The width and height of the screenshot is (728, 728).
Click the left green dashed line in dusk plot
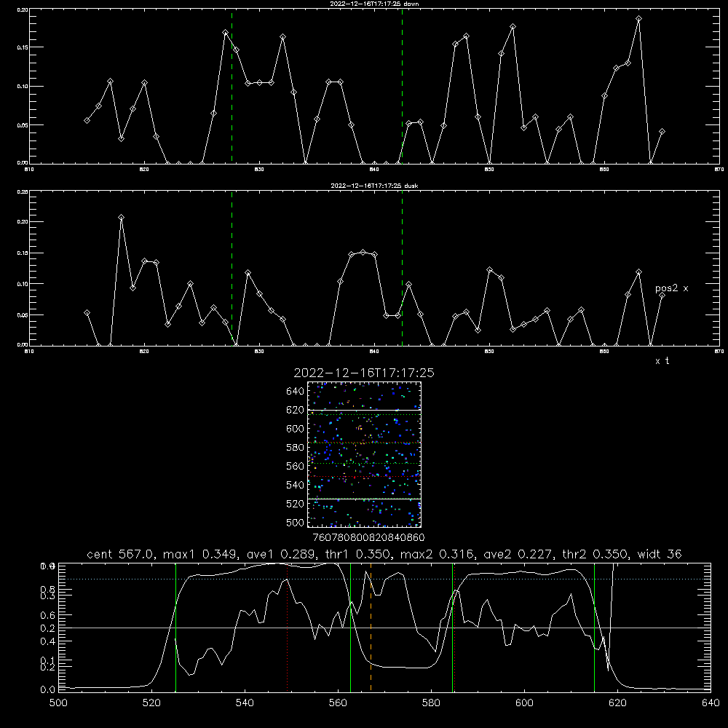click(232, 269)
